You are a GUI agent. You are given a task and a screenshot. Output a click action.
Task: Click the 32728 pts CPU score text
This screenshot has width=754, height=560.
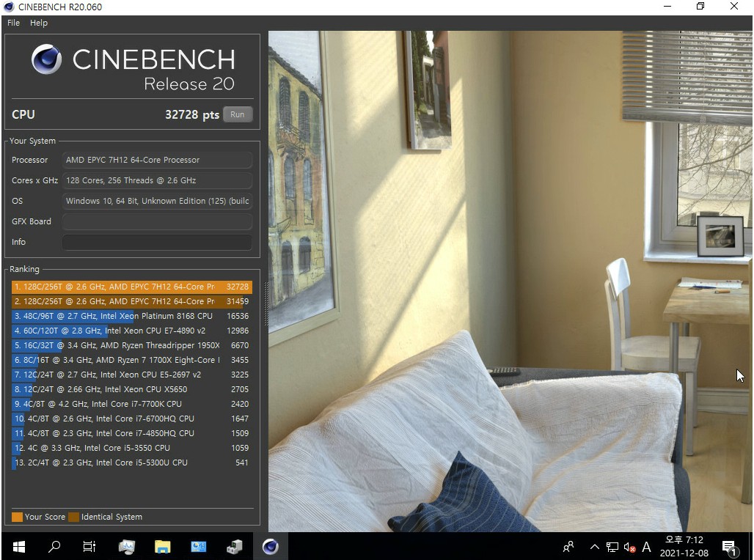tap(192, 114)
